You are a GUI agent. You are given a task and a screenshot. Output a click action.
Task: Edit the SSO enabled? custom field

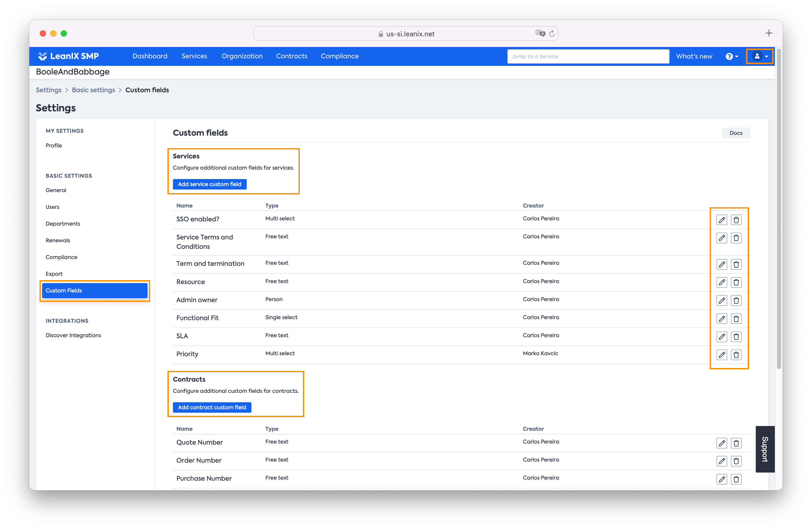pyautogui.click(x=721, y=220)
